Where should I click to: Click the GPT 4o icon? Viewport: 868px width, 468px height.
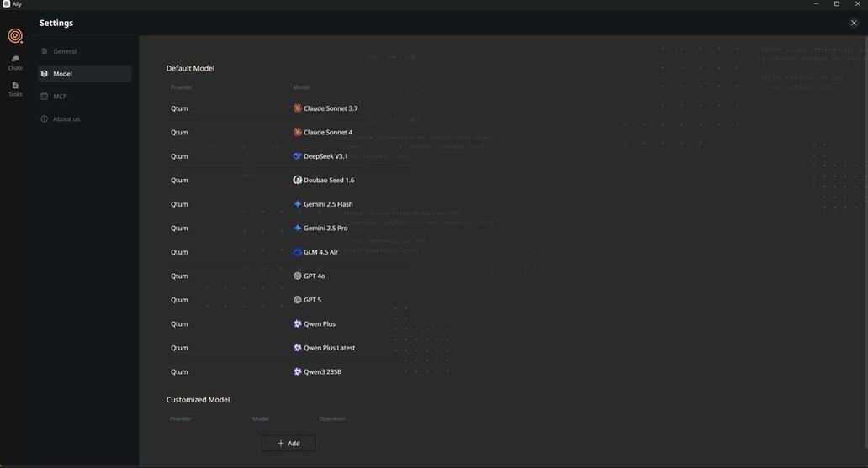click(297, 276)
